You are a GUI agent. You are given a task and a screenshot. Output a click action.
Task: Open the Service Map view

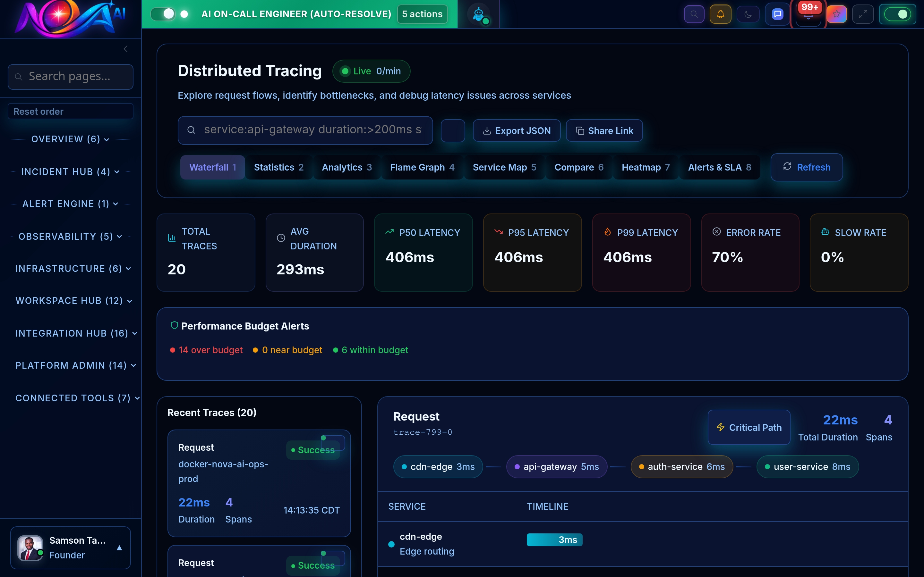click(504, 167)
